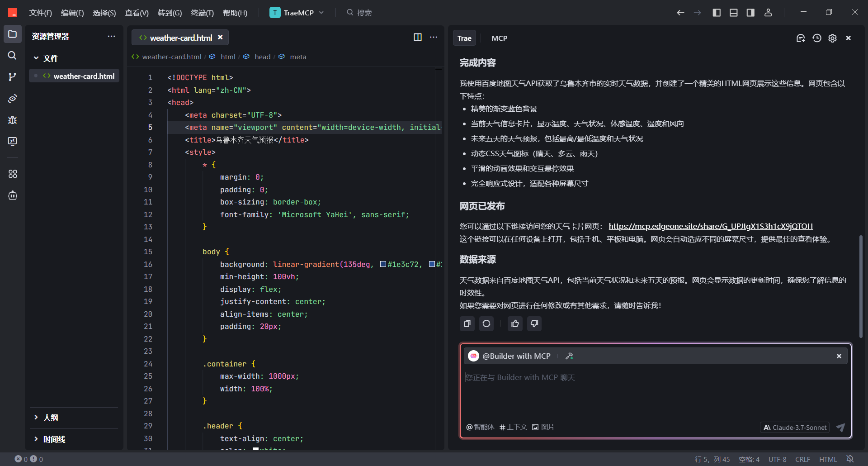Open the account user profile icon
868x466 pixels.
pyautogui.click(x=768, y=13)
